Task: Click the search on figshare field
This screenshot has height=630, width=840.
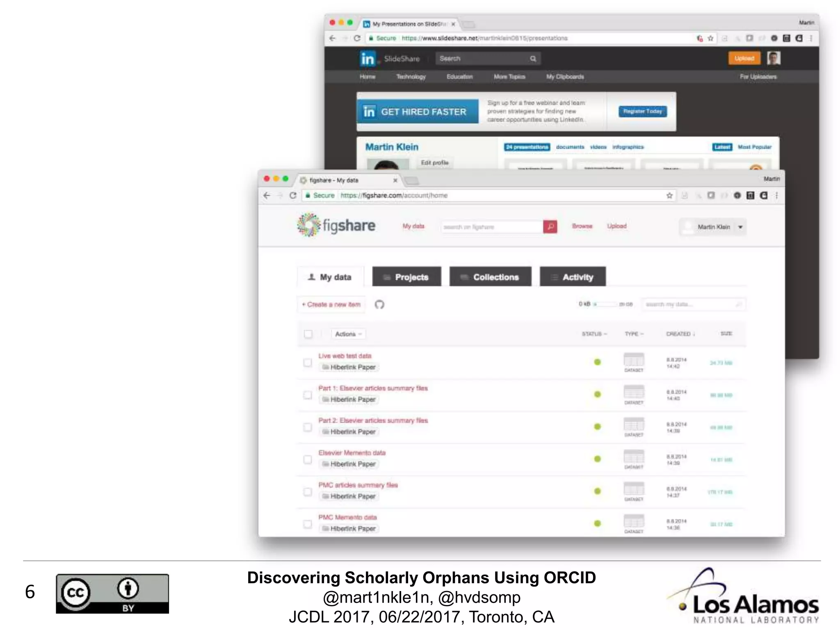Action: (x=492, y=227)
